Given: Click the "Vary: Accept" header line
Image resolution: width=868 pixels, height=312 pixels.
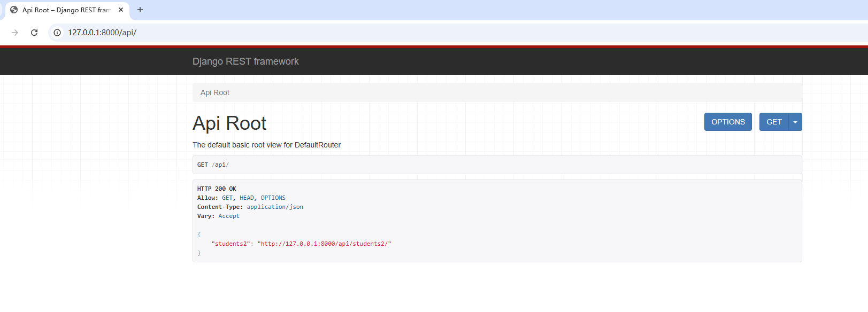Looking at the screenshot, I should [x=218, y=216].
